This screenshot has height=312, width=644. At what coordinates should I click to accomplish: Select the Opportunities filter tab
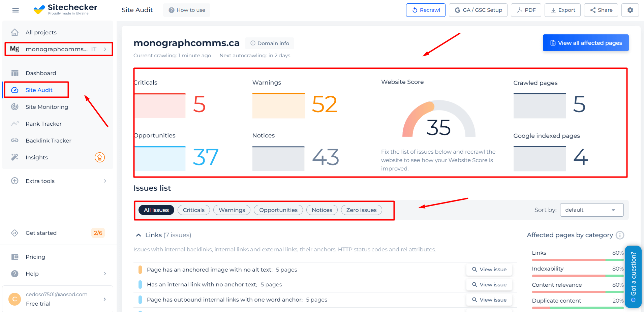click(x=278, y=210)
